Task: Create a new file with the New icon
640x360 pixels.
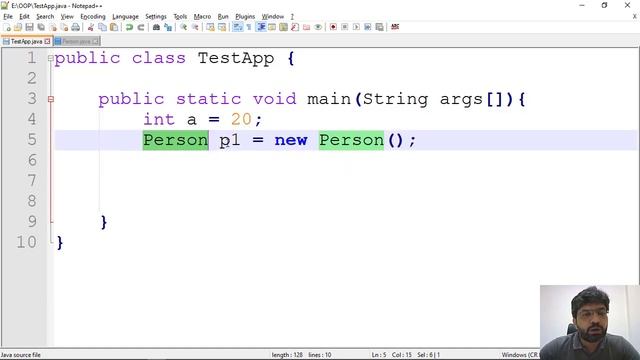Action: (7, 27)
